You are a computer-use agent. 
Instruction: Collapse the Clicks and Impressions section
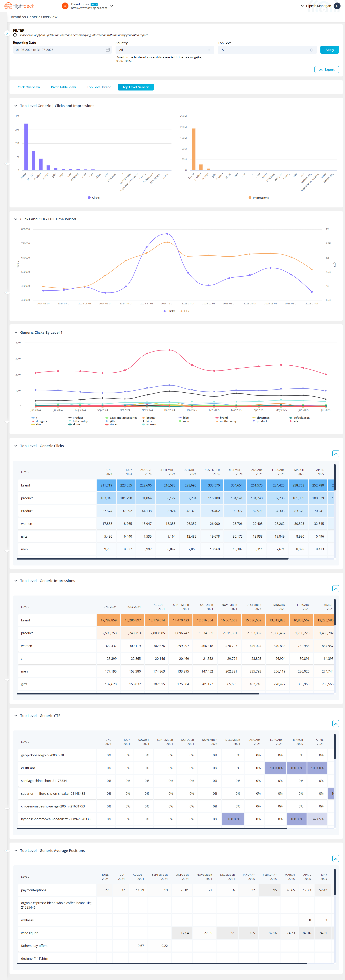pos(16,106)
